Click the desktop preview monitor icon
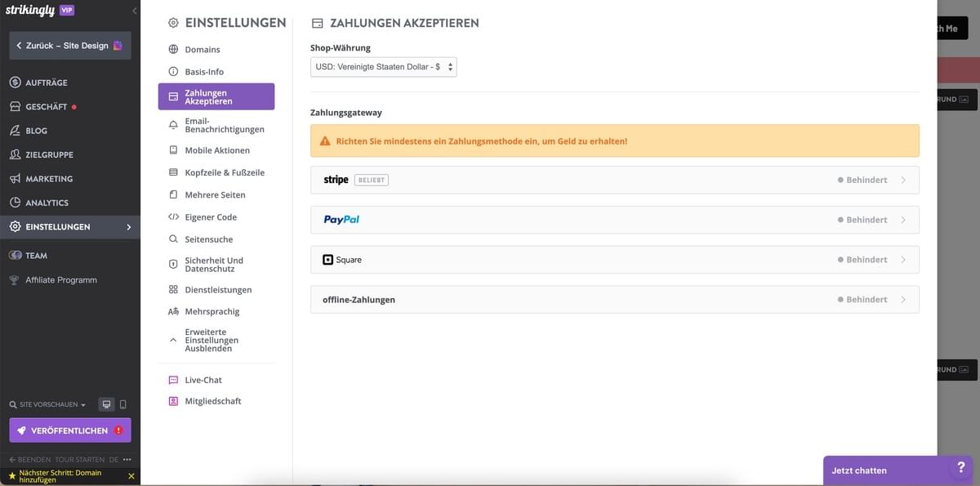 pyautogui.click(x=106, y=404)
